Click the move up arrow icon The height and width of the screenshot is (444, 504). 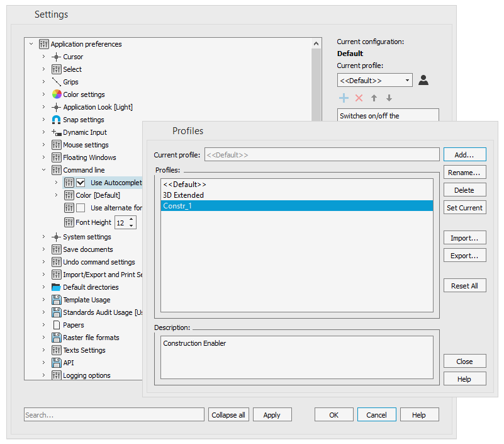[x=374, y=98]
